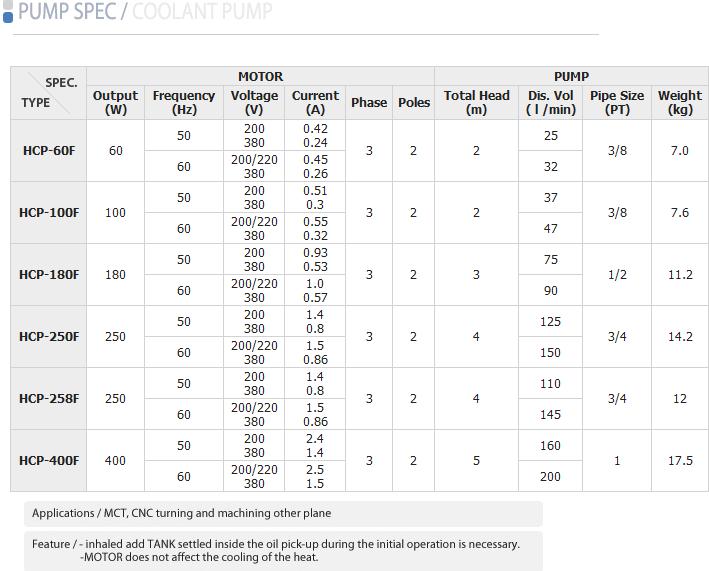Click the Frequency (Hz) column header
Image resolution: width=709 pixels, height=571 pixels.
[x=184, y=102]
